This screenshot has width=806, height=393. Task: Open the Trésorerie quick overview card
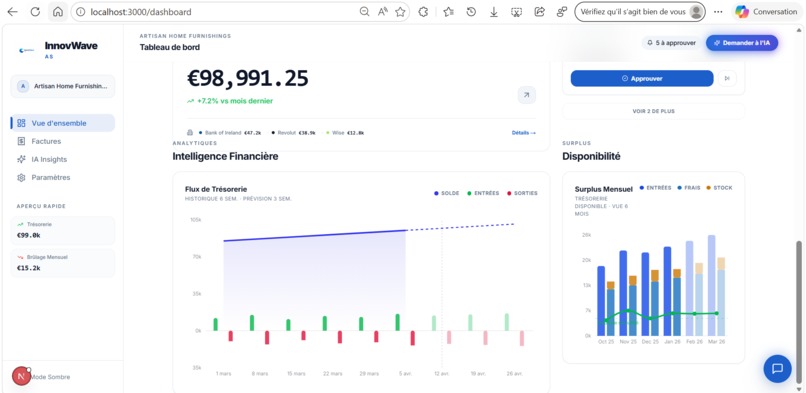63,230
